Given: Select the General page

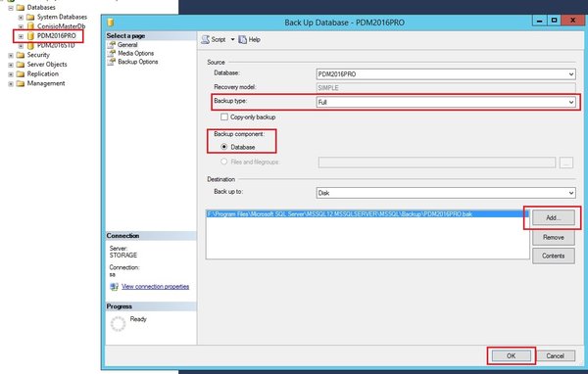Looking at the screenshot, I should click(x=127, y=45).
